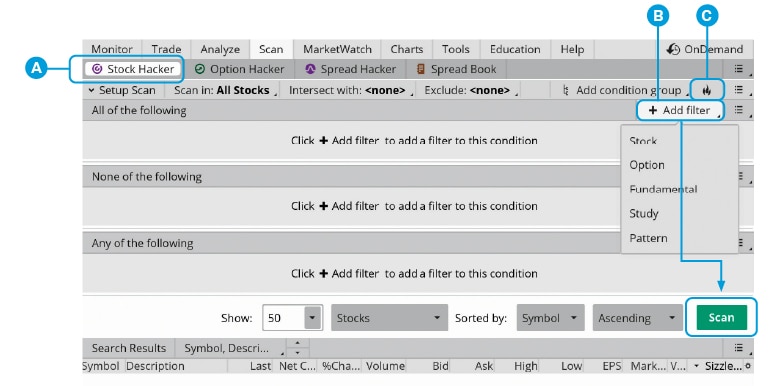Sort by the EPS column header

[x=612, y=367]
